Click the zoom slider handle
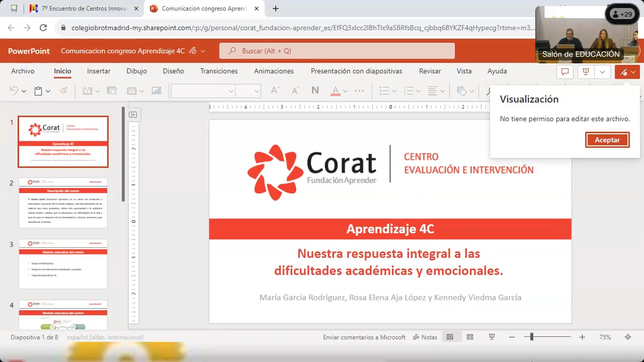The image size is (644, 362). click(x=532, y=337)
